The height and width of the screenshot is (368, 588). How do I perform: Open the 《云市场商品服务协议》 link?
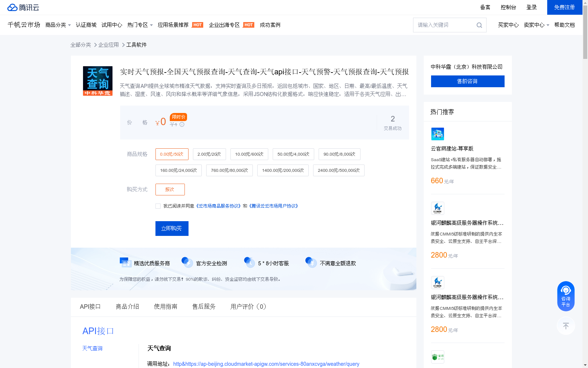pos(218,206)
